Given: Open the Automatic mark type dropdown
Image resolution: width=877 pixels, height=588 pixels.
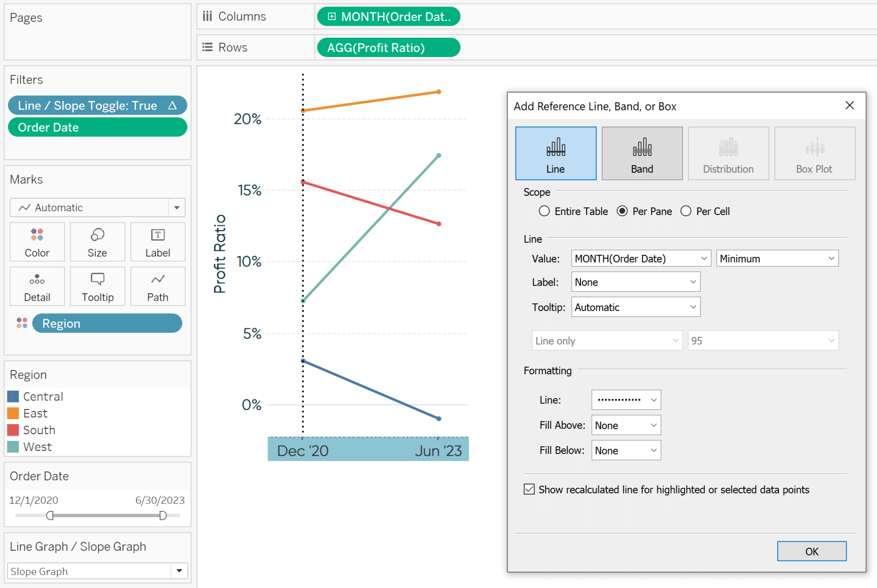Looking at the screenshot, I should tap(176, 207).
